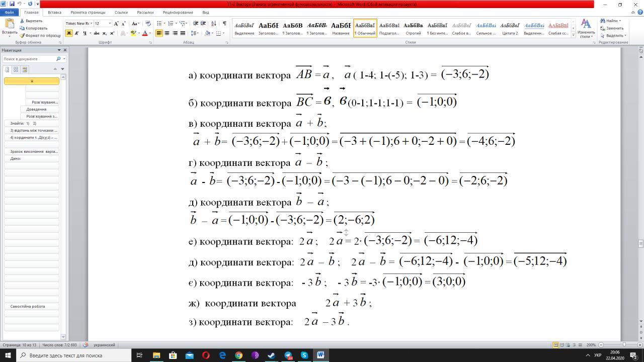This screenshot has height=362, width=644.
Task: Toggle left text alignment
Action: coord(159,33)
